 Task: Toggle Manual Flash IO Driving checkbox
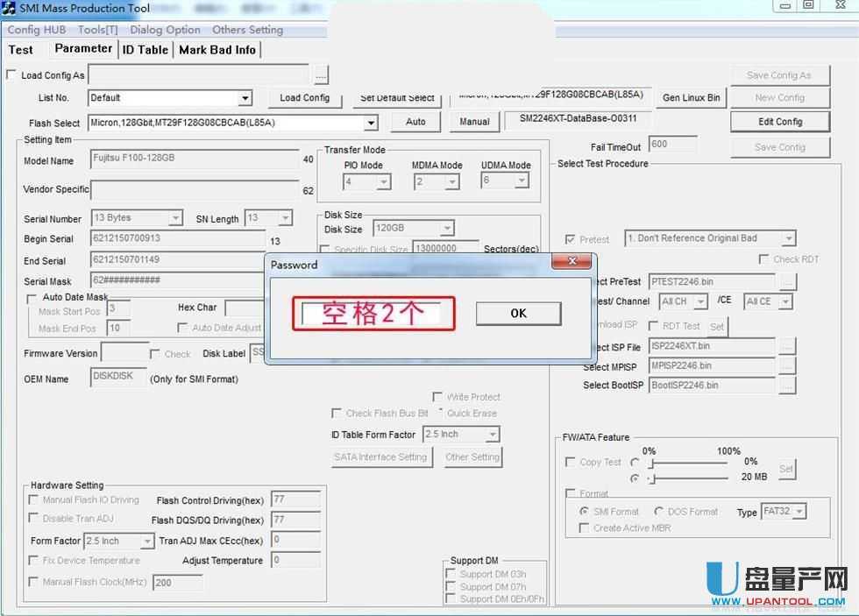(33, 500)
